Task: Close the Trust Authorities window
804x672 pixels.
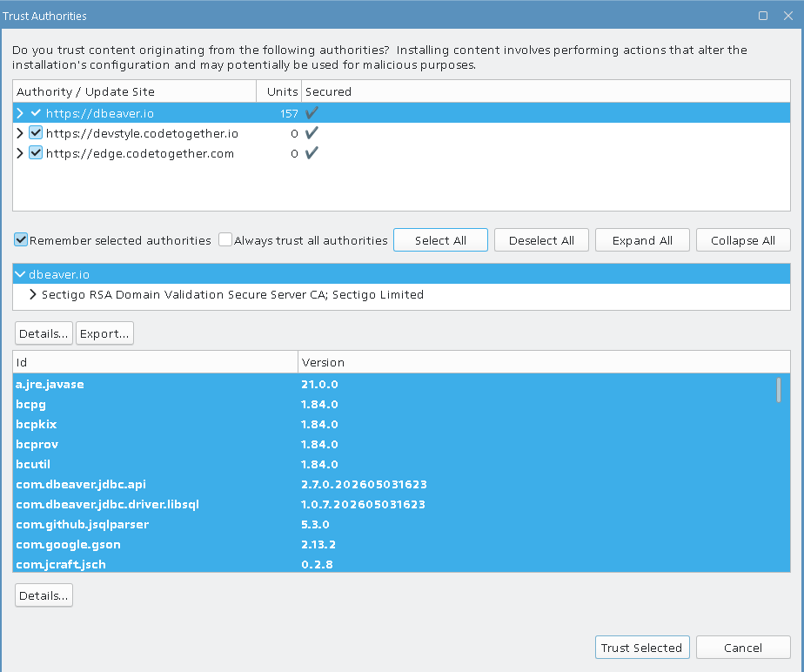Action: tap(788, 16)
